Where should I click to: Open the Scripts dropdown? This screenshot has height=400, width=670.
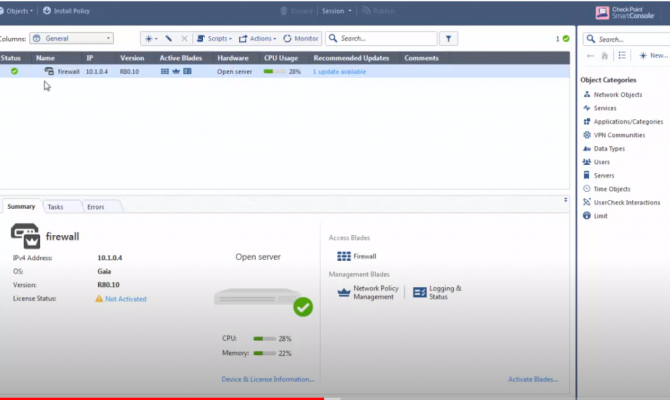coord(214,38)
